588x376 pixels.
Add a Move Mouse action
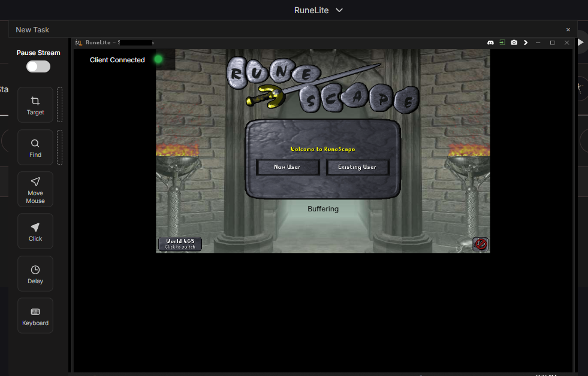click(35, 189)
